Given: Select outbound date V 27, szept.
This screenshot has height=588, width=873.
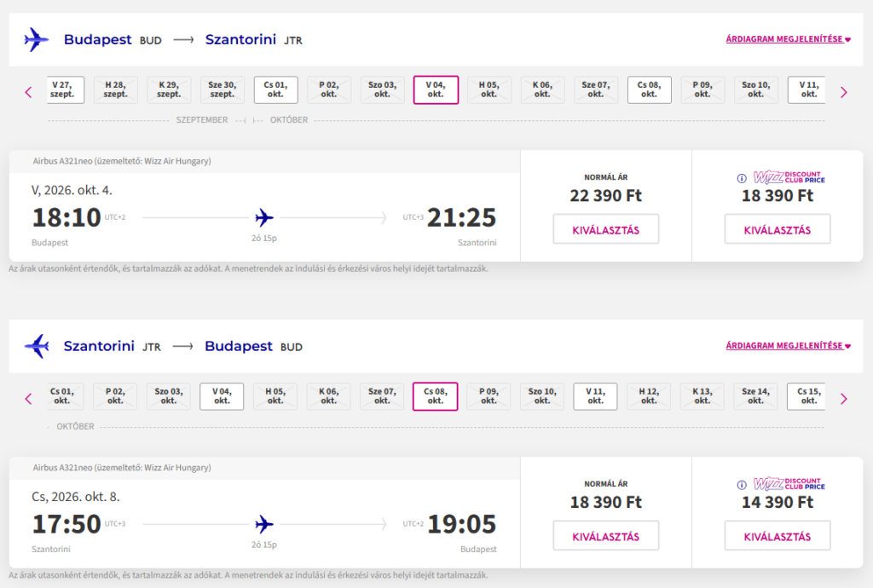Looking at the screenshot, I should (63, 89).
